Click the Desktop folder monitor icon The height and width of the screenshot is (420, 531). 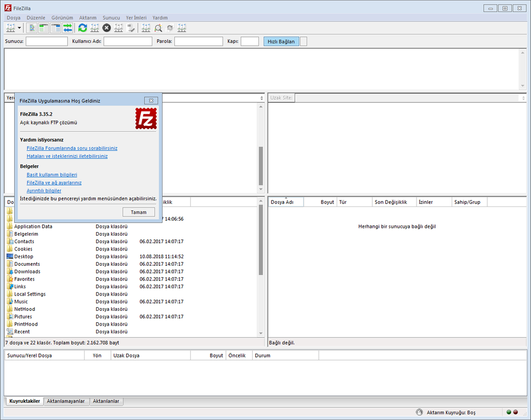[10, 256]
